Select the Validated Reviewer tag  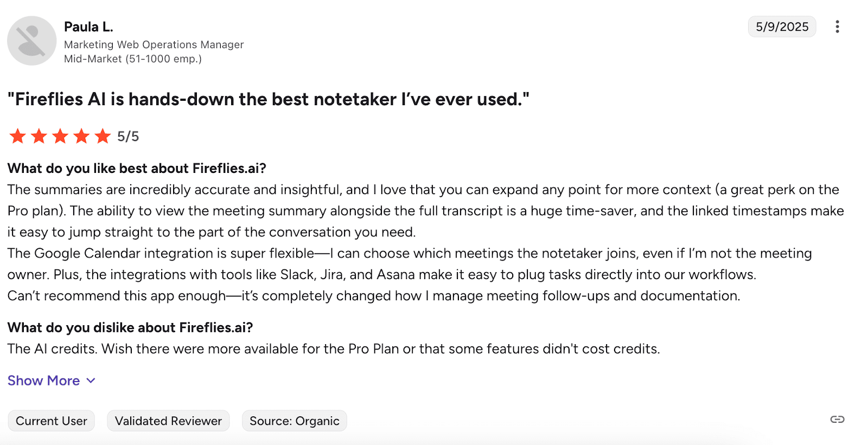pos(168,421)
